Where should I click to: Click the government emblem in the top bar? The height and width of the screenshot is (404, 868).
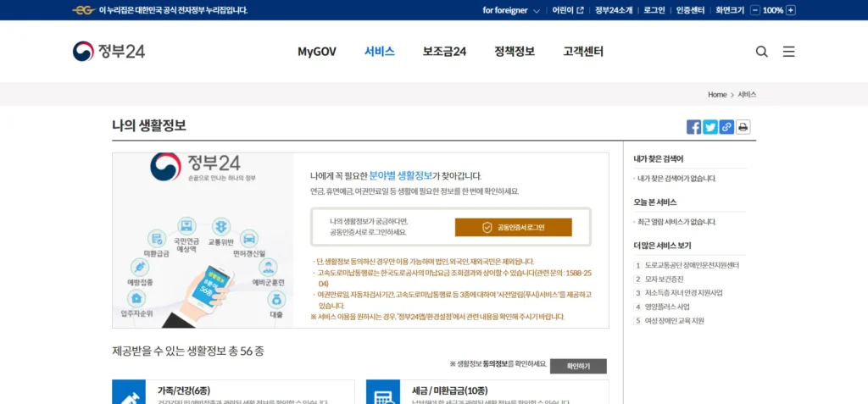pos(84,10)
